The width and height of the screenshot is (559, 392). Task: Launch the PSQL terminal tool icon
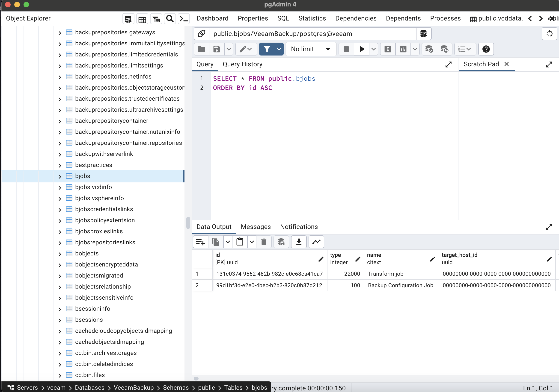coord(184,19)
